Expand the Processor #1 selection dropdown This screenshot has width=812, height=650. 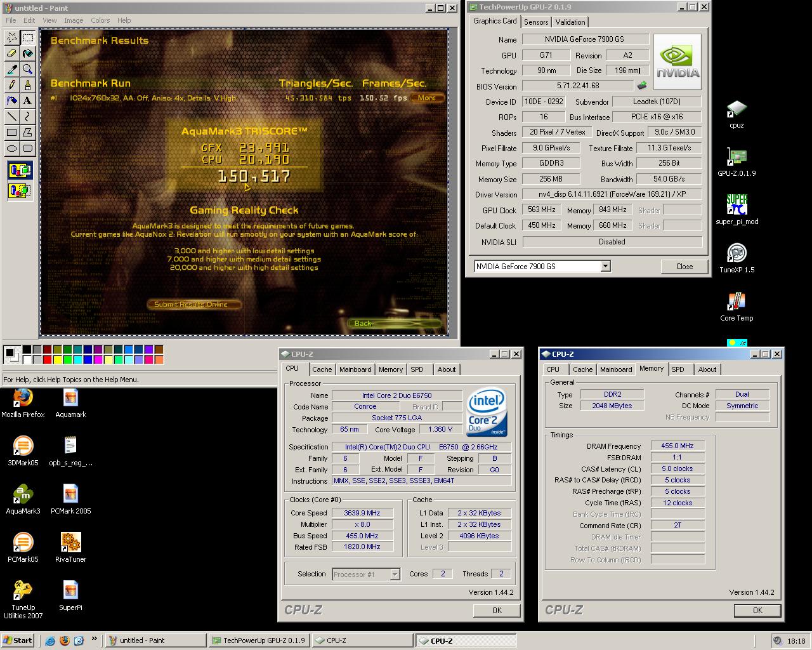click(395, 574)
